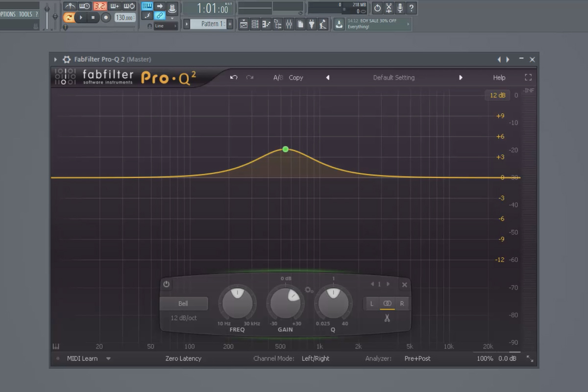This screenshot has height=392, width=588.
Task: Click the FabFilter undo arrow
Action: coord(234,77)
